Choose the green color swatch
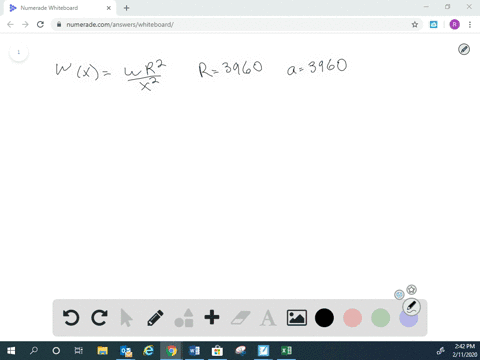Image resolution: width=480 pixels, height=360 pixels. click(380, 318)
